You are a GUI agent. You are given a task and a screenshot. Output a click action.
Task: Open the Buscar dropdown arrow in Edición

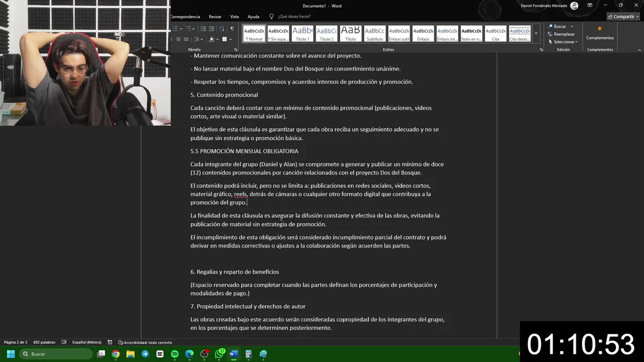572,26
